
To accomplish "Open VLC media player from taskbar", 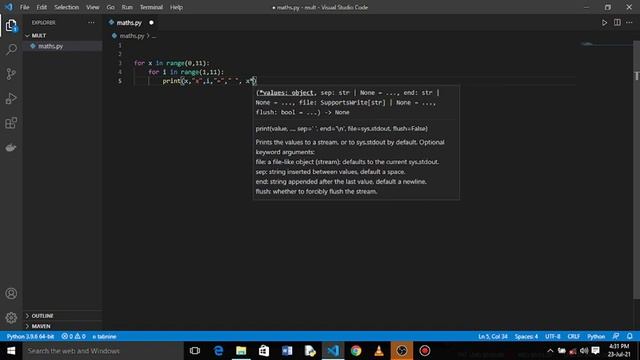I will point(379,351).
